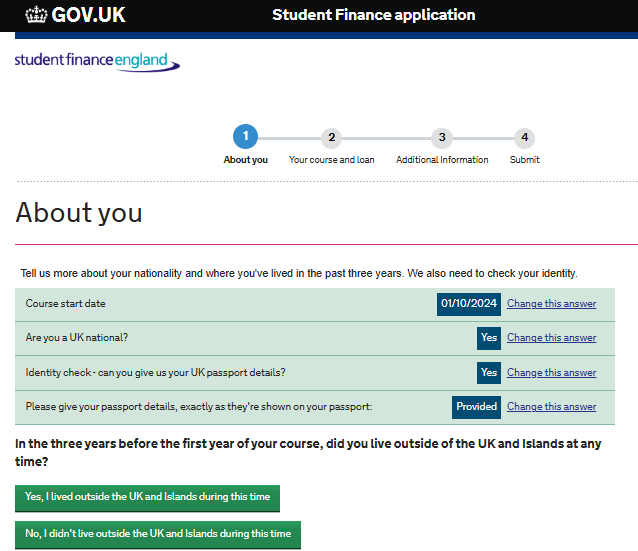Select step 1 circle About you
This screenshot has height=551, width=638.
coord(245,136)
